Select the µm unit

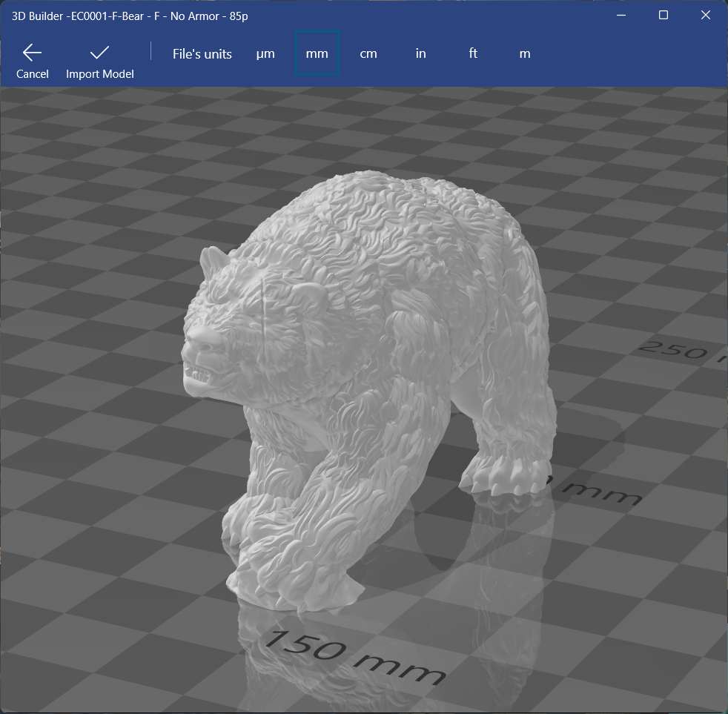pyautogui.click(x=265, y=54)
